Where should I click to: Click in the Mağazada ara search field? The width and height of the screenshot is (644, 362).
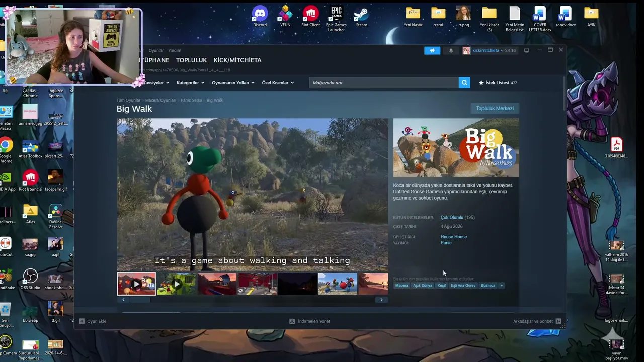pos(384,83)
